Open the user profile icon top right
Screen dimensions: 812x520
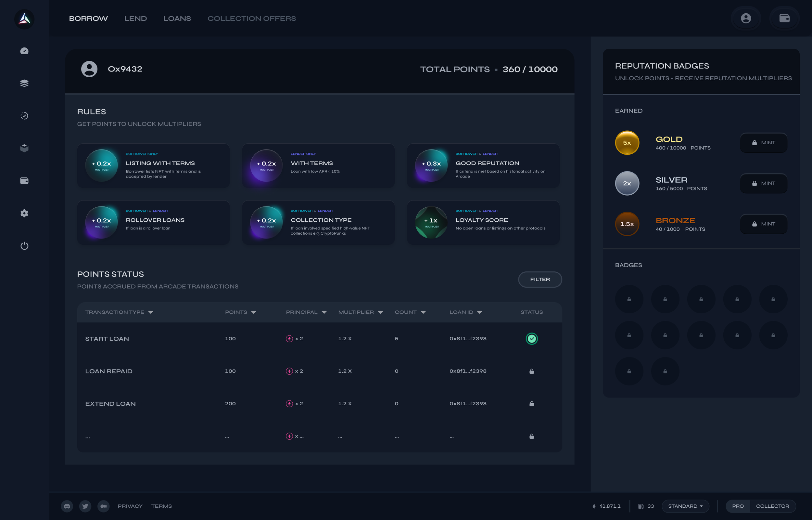[x=745, y=18]
